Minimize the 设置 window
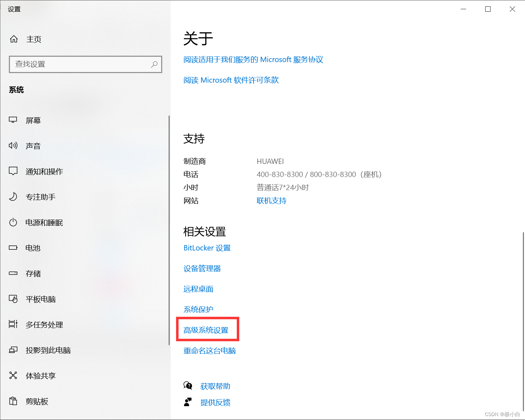This screenshot has height=420, width=525. pos(463,9)
